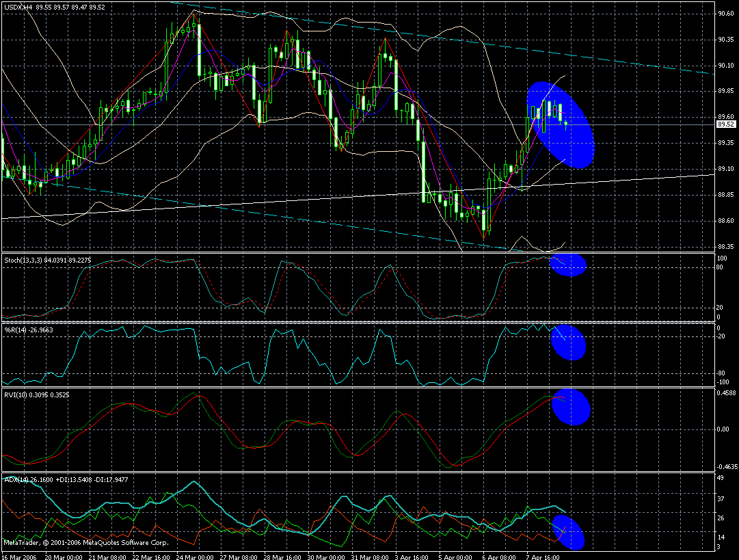Click the 90.10 price axis label
This screenshot has width=739, height=560.
click(x=726, y=66)
